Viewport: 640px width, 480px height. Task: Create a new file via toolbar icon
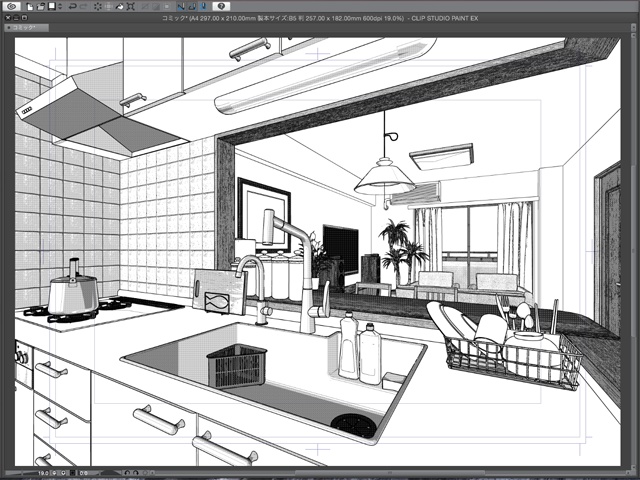coord(30,6)
